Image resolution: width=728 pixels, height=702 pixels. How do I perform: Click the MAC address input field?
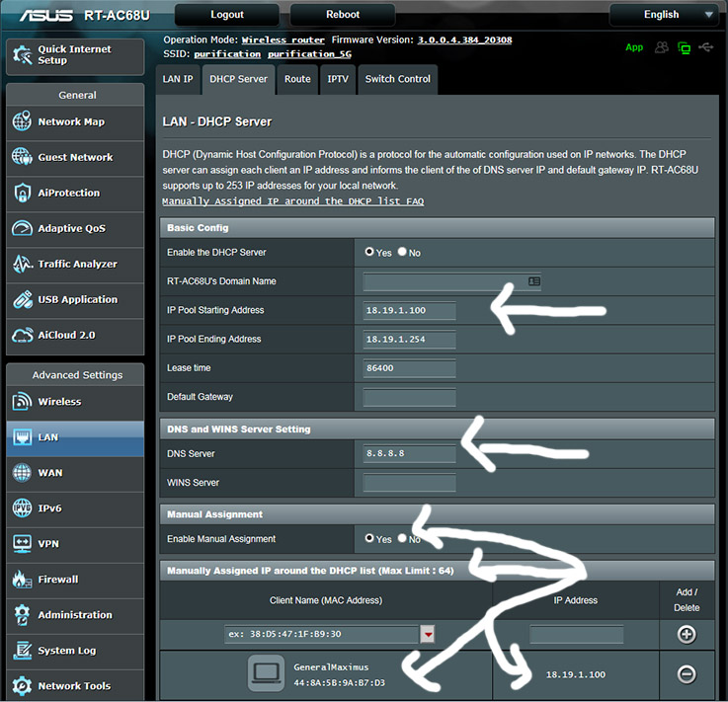[322, 634]
